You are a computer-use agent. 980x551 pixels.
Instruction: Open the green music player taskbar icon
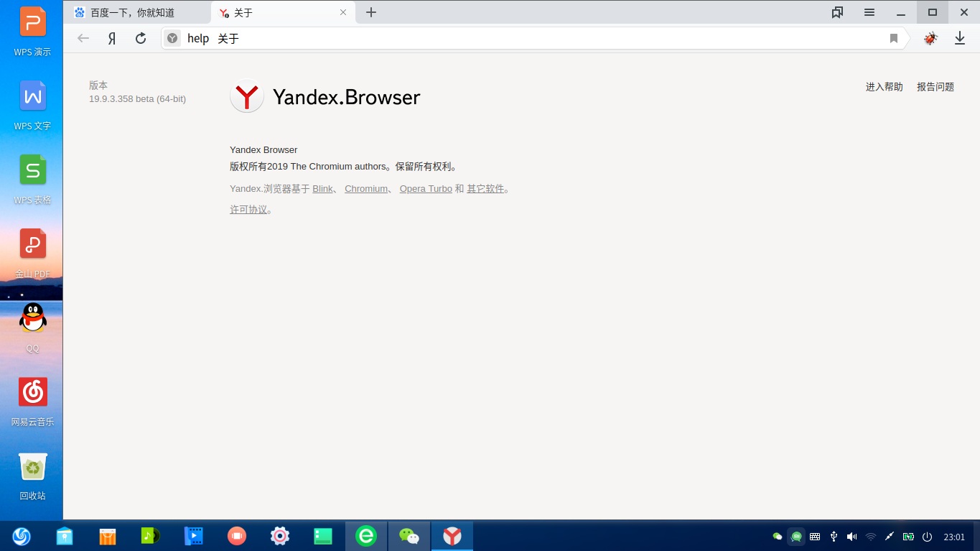[151, 536]
